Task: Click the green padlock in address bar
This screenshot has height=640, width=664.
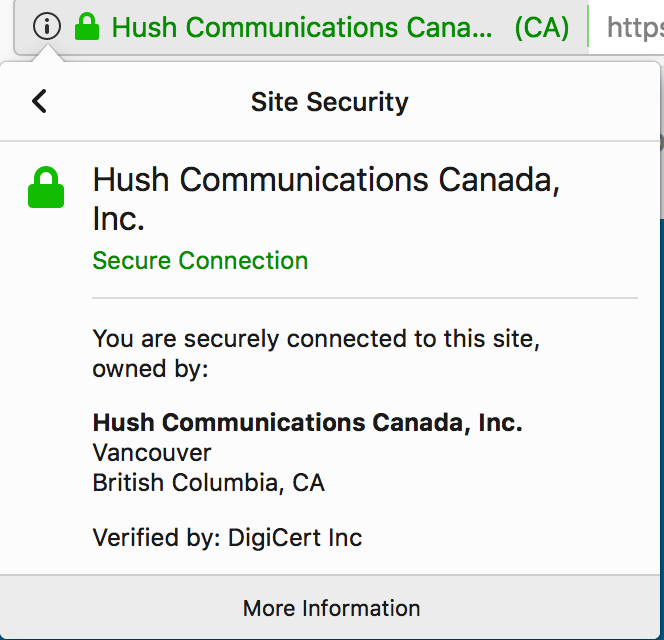Action: click(x=87, y=27)
